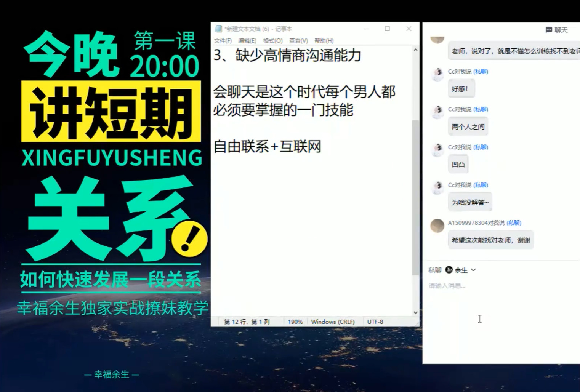
Task: Open the 编辑(E) menu
Action: 247,41
